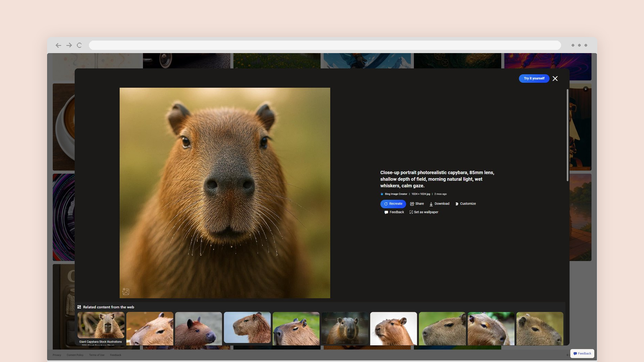The height and width of the screenshot is (362, 644).
Task: Open the main capybara portrait image
Action: pyautogui.click(x=225, y=193)
